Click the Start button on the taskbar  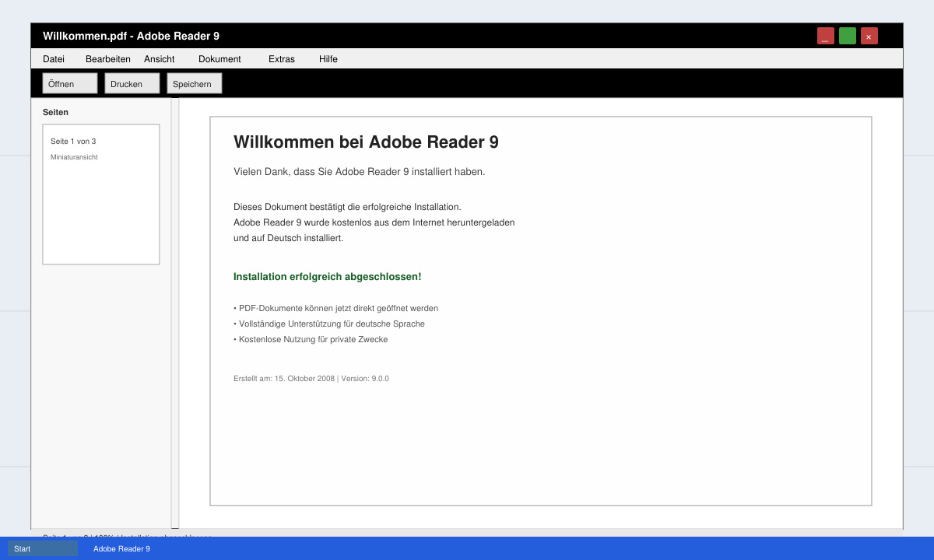(43, 548)
